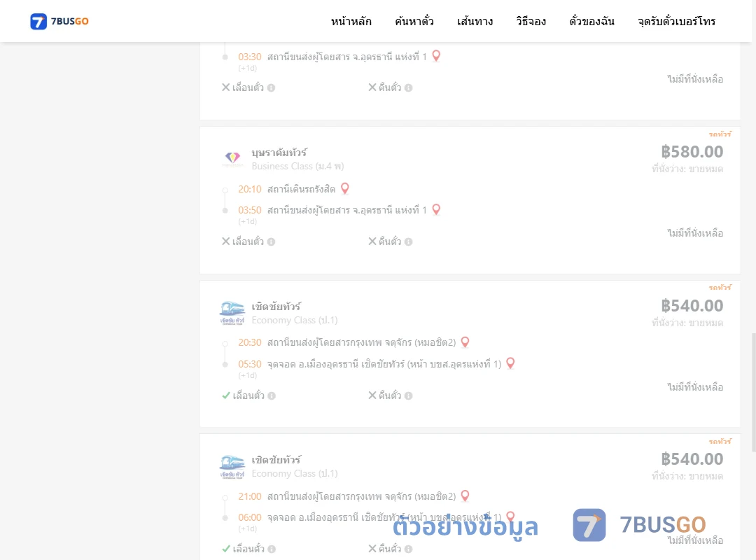The width and height of the screenshot is (756, 560).
Task: Click 06:00 arrival time
Action: [x=250, y=517]
